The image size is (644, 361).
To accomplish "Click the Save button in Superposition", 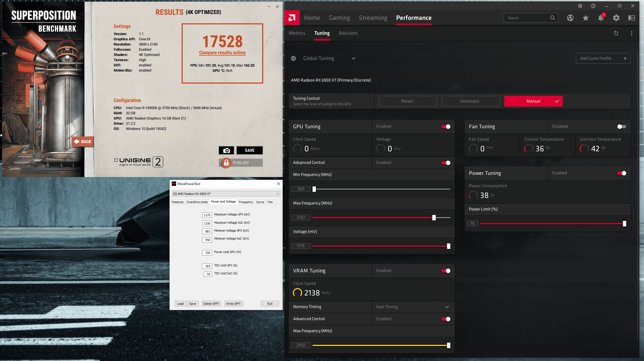I will (250, 150).
